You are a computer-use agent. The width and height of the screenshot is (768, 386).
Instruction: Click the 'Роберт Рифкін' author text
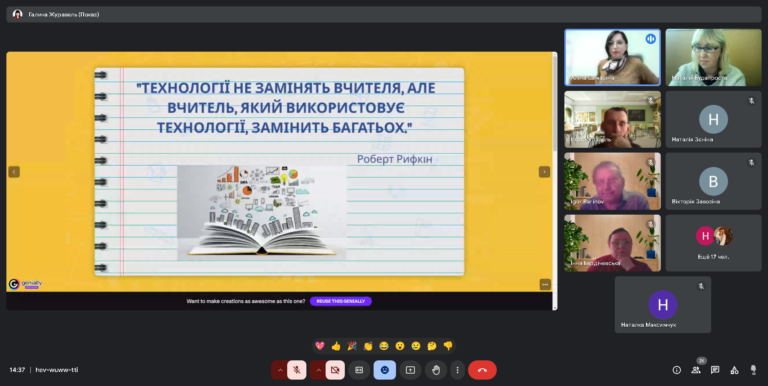coord(395,159)
